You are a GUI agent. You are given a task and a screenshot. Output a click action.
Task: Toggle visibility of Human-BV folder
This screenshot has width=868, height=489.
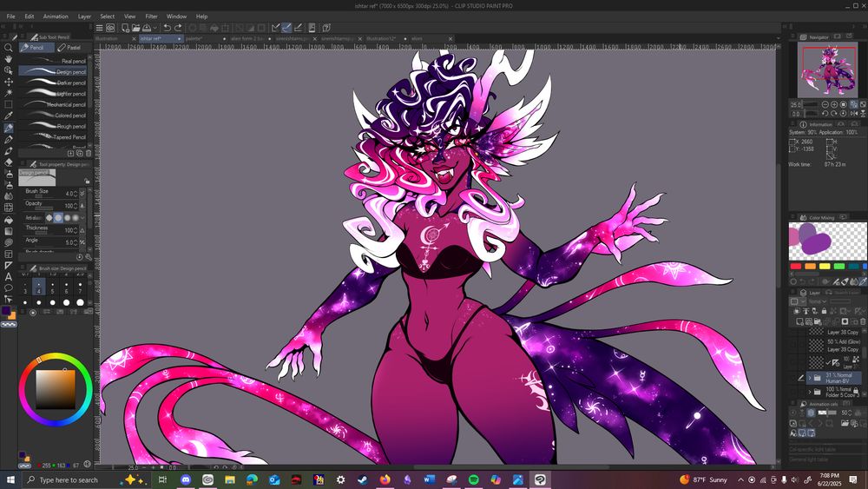795,378
